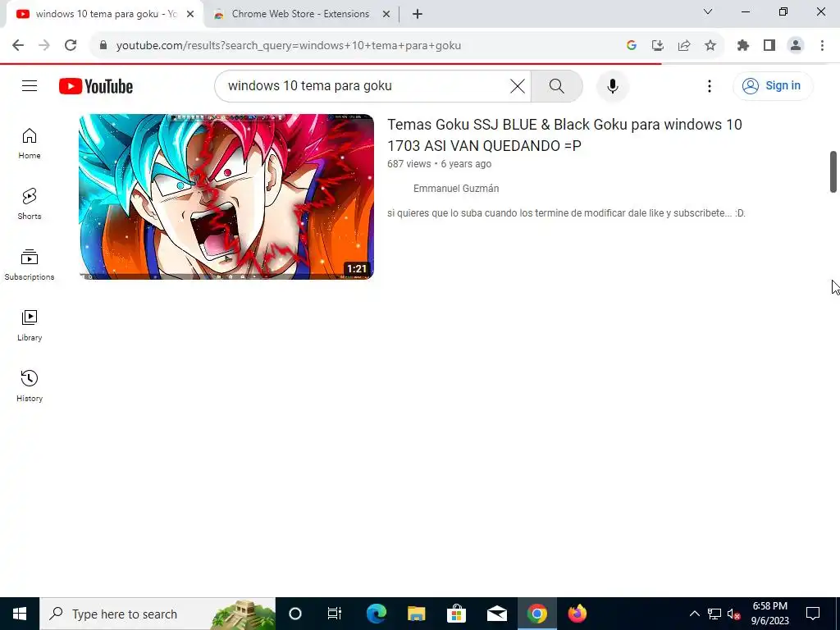Open the YouTube hamburger guide menu
840x630 pixels.
click(x=30, y=85)
